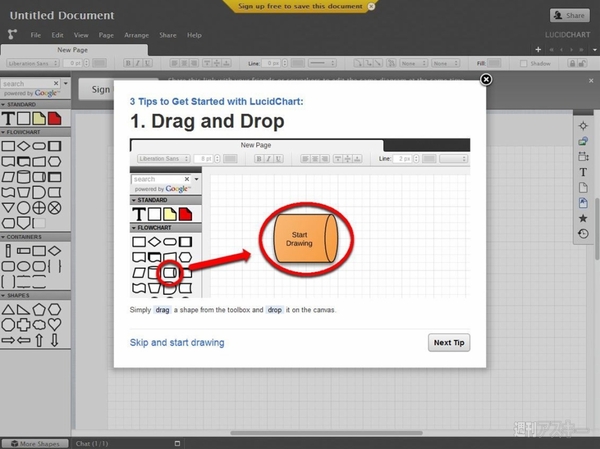Viewport: 600px width, 449px height.
Task: Select the heart shape
Action: pos(54,325)
